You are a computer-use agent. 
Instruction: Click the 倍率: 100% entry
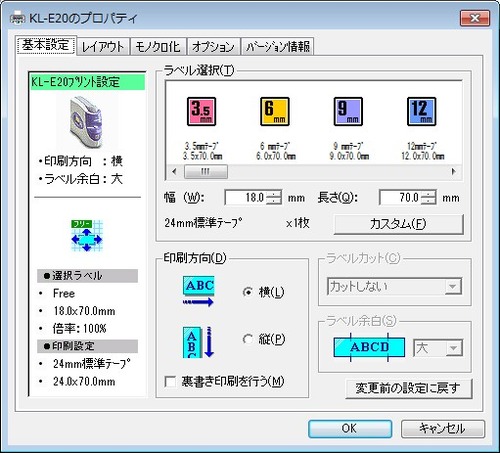coord(80,329)
